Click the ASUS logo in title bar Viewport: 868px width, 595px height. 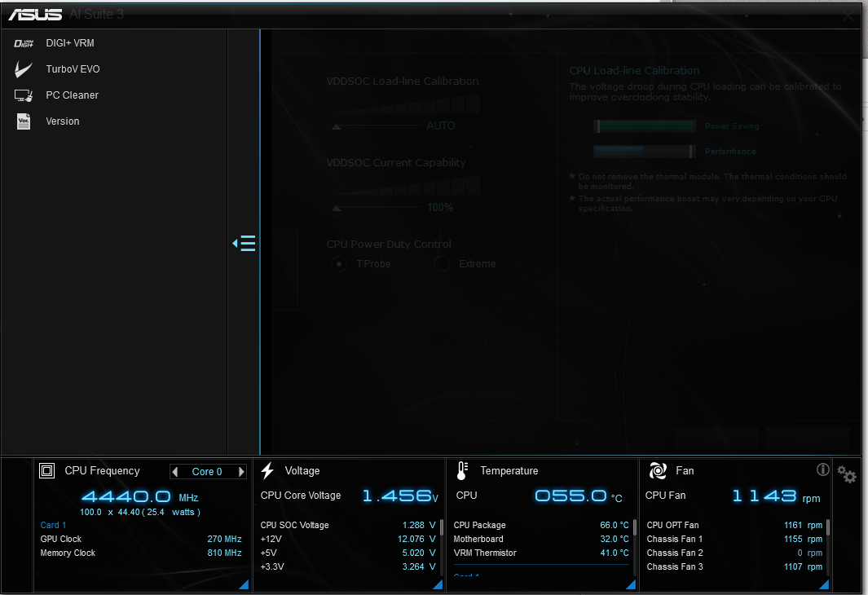point(35,15)
